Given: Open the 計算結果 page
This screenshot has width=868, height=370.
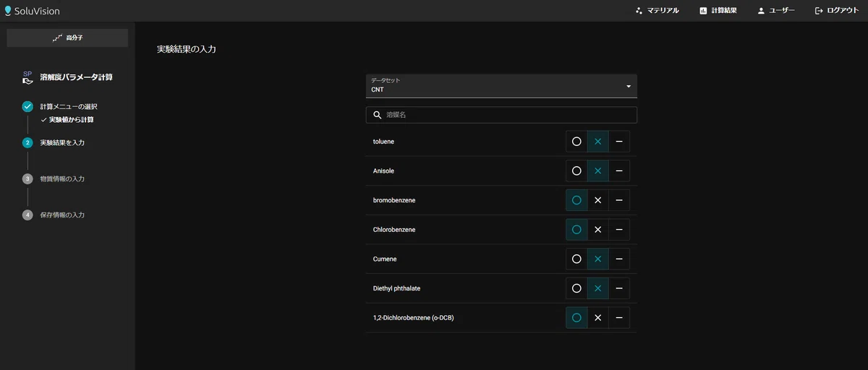Looking at the screenshot, I should coord(718,11).
